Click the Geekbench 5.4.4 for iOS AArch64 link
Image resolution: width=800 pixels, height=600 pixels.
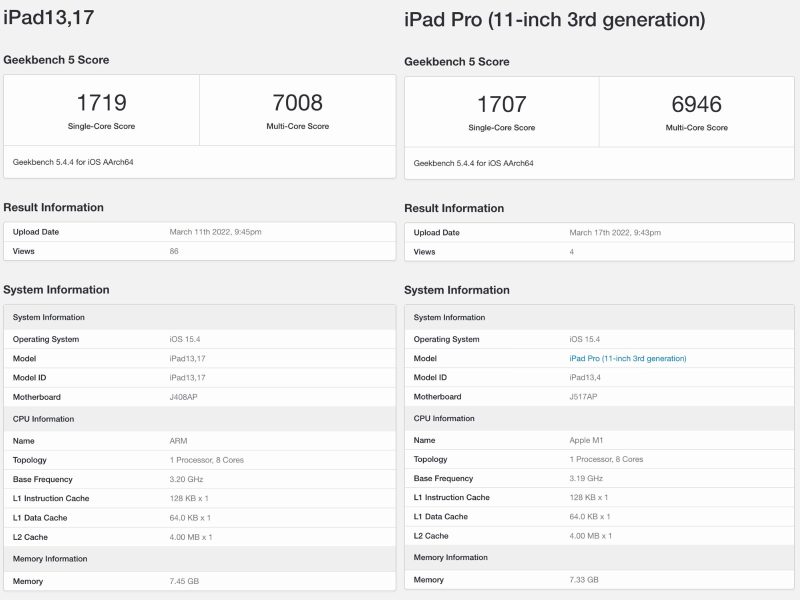pos(82,160)
